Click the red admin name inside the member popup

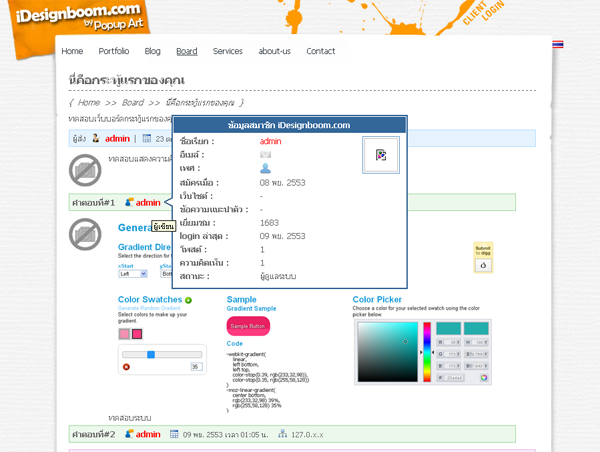(x=271, y=141)
